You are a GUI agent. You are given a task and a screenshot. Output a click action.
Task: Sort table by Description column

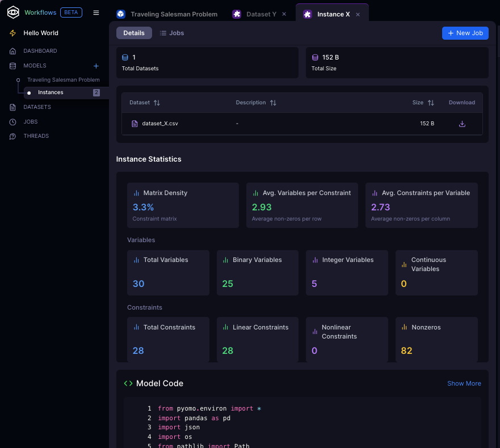tap(273, 103)
